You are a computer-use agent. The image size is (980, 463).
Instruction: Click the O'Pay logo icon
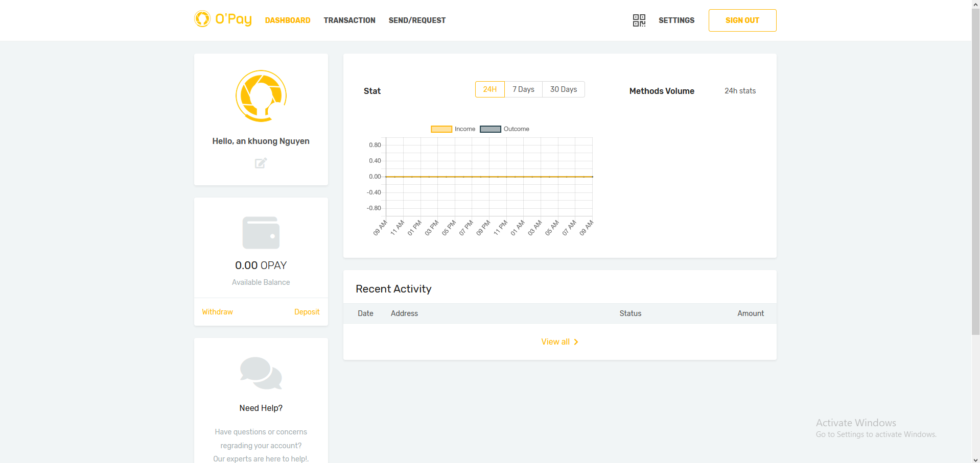point(202,19)
